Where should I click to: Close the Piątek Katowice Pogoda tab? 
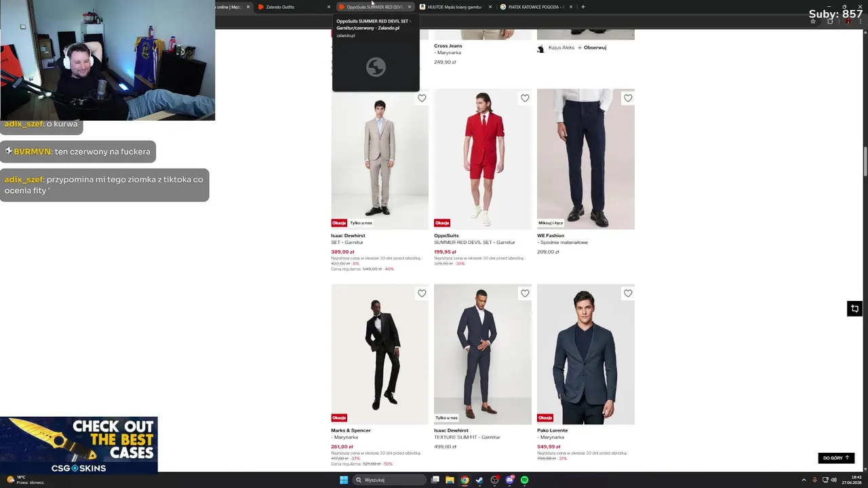coord(571,7)
